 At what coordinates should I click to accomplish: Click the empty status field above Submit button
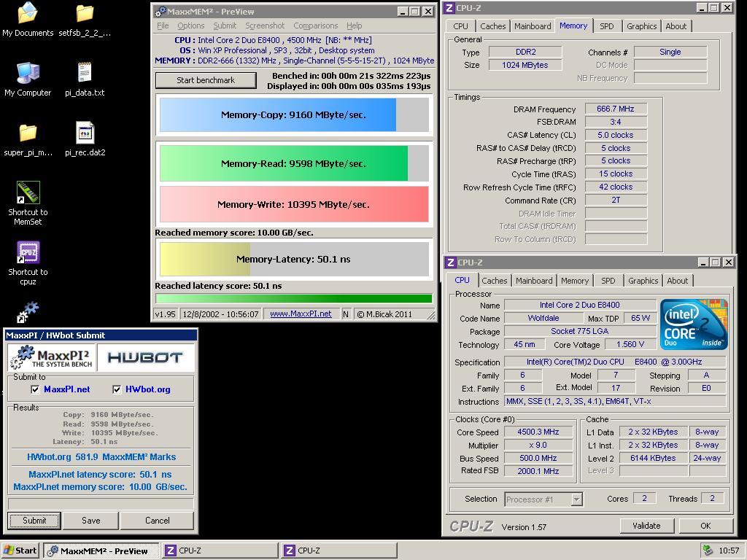click(x=101, y=503)
